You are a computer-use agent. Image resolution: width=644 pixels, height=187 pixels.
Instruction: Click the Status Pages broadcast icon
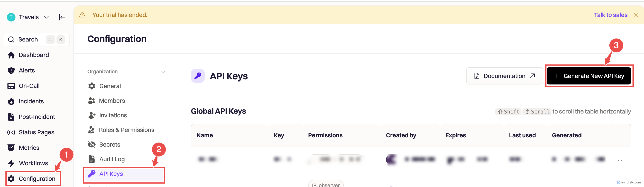coord(11,132)
